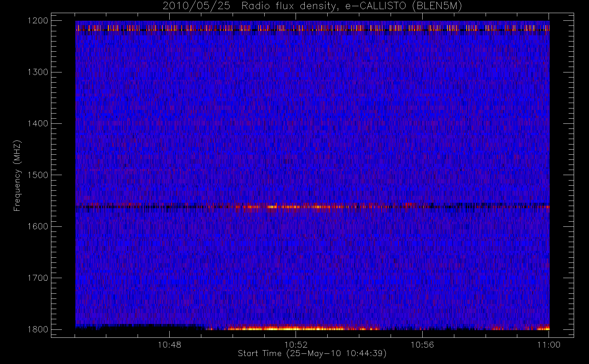589x364 pixels.
Task: Select the 1300 frequency tick label
Action: 38,72
